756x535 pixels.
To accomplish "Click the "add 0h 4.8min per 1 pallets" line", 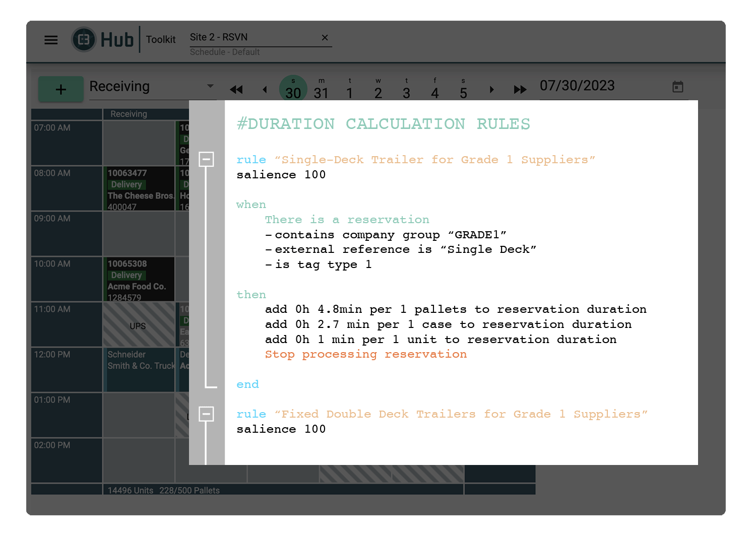I will pyautogui.click(x=456, y=309).
